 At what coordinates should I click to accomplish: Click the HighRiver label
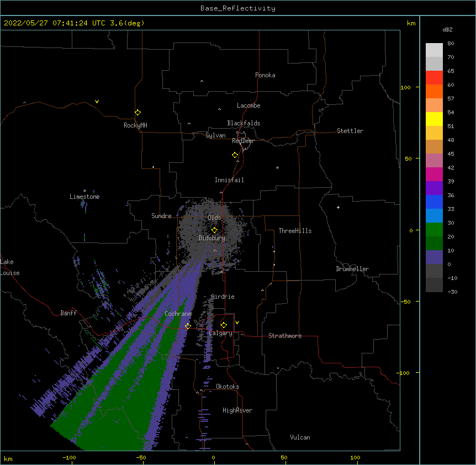coord(237,410)
